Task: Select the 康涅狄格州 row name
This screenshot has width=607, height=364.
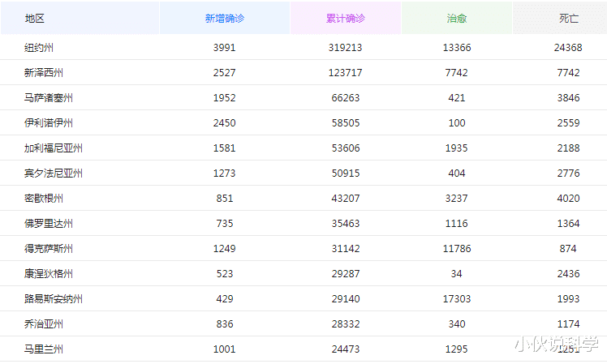Action: 49,274
